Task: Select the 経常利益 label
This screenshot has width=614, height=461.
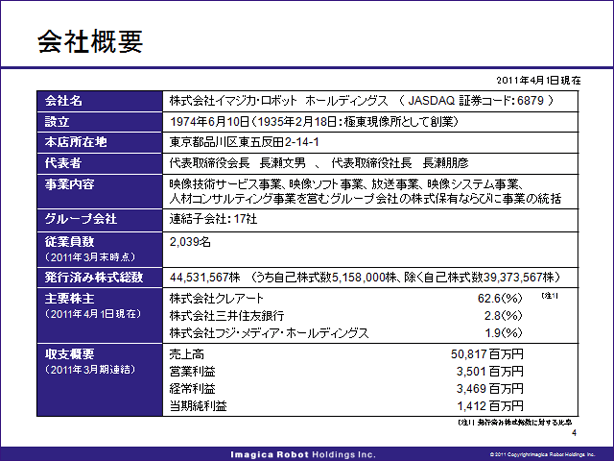Action: click(192, 389)
